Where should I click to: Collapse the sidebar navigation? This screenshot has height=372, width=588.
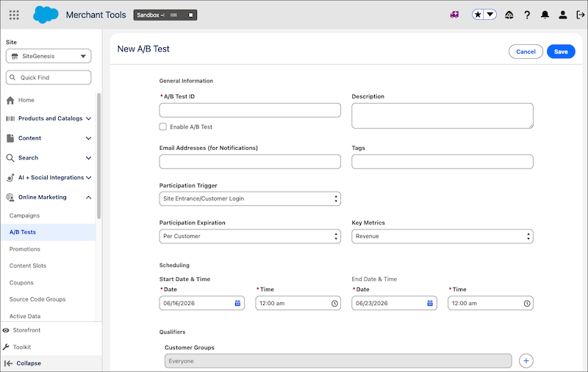(x=29, y=363)
